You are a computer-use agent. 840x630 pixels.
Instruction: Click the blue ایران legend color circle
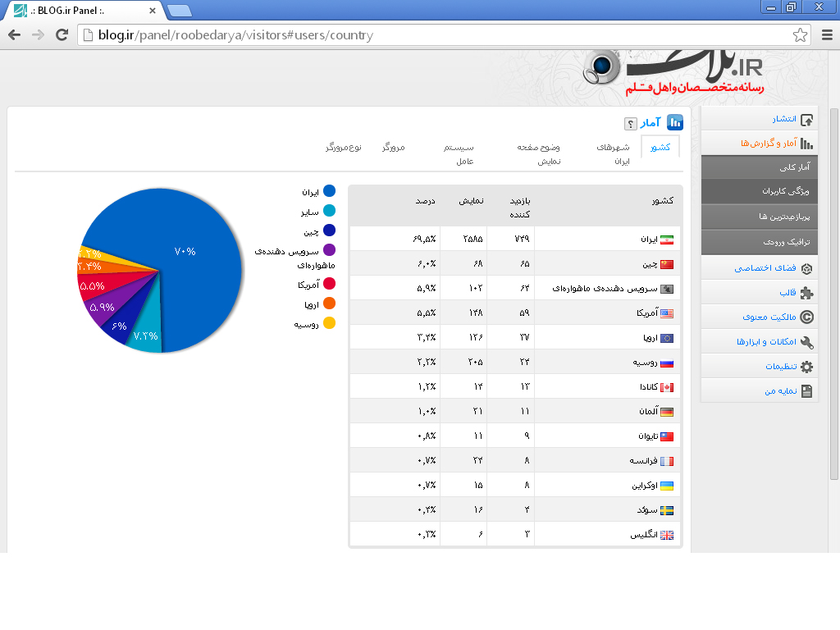tap(329, 191)
